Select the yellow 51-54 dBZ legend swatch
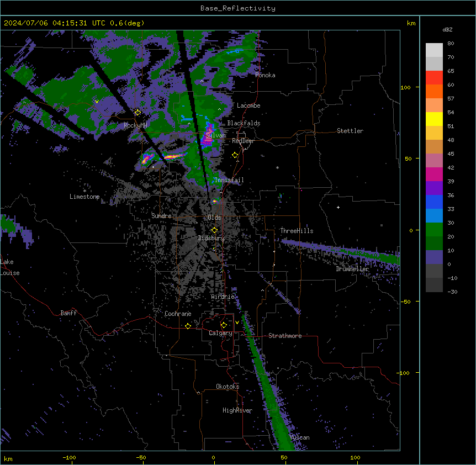 (x=434, y=119)
